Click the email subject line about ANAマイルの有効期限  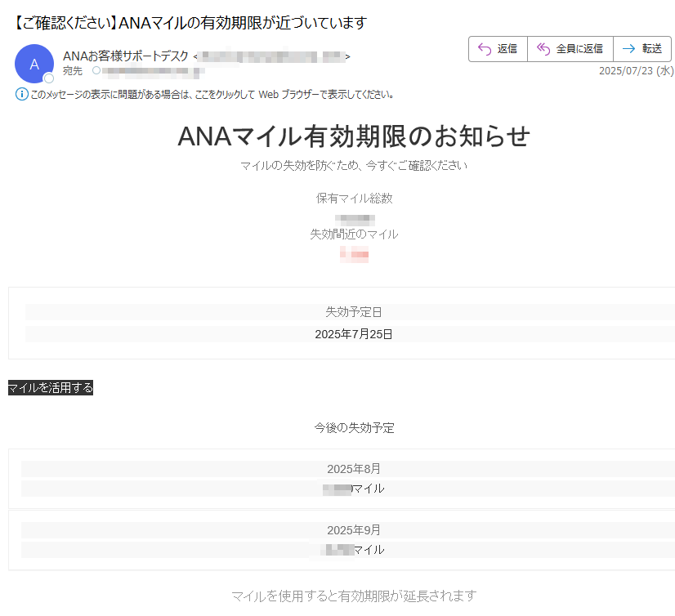pyautogui.click(x=190, y=23)
